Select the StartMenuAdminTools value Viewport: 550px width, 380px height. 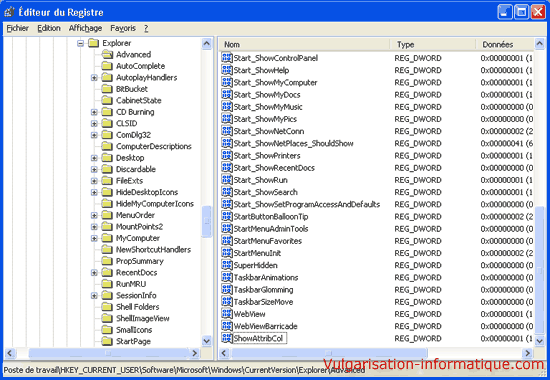pyautogui.click(x=271, y=228)
